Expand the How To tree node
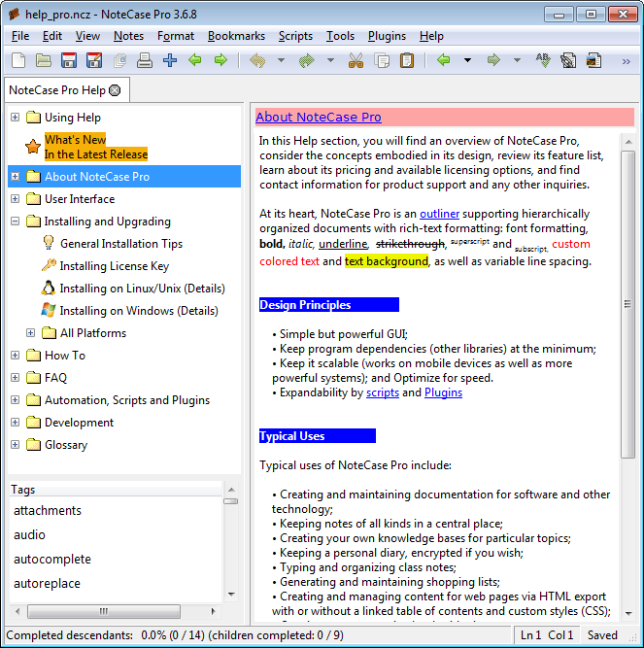The width and height of the screenshot is (644, 648). (15, 356)
